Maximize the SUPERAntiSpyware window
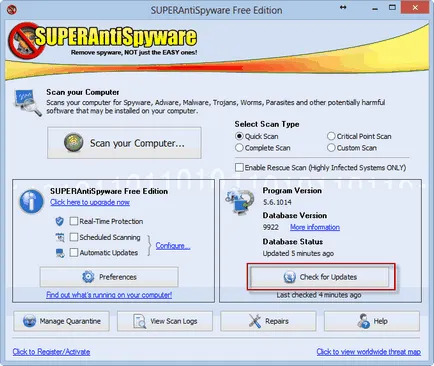 pos(392,8)
